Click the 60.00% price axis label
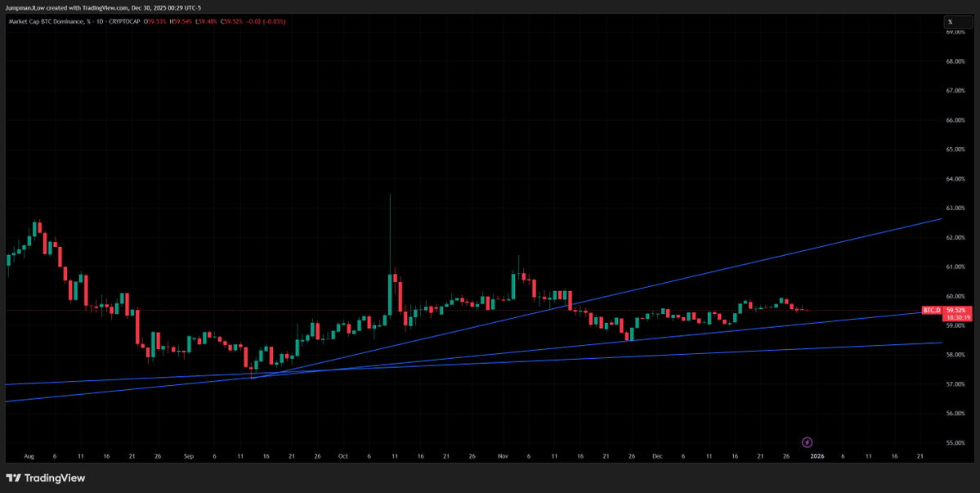The height and width of the screenshot is (493, 980). [x=954, y=296]
